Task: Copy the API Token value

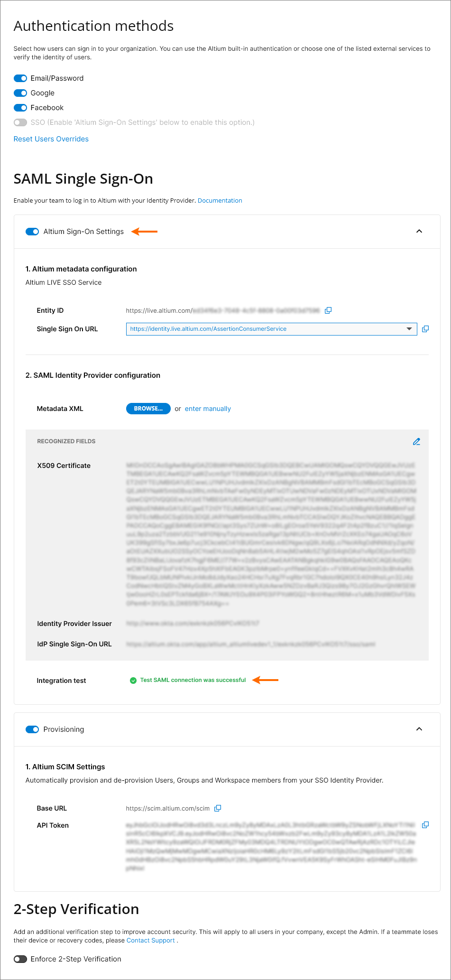Action: pos(425,825)
